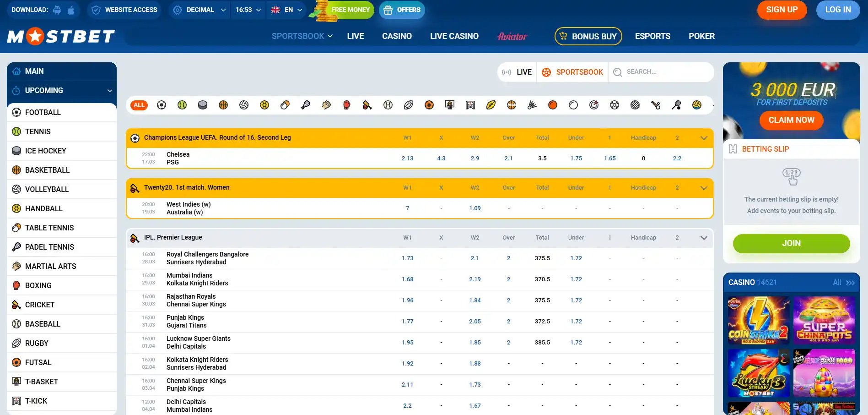Screen dimensions: 868x415
Task: Open the OFFERS button
Action: [x=402, y=10]
